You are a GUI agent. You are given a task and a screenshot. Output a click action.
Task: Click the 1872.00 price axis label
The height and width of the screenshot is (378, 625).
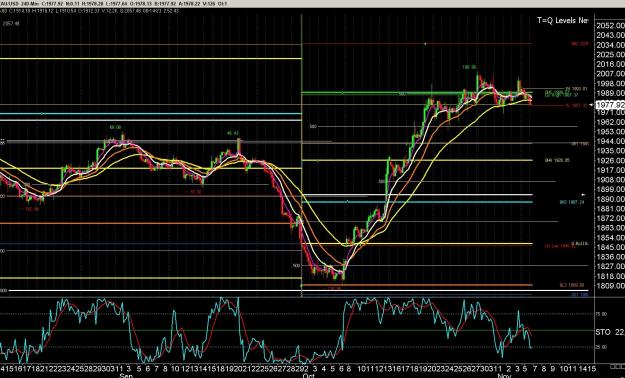(611, 219)
